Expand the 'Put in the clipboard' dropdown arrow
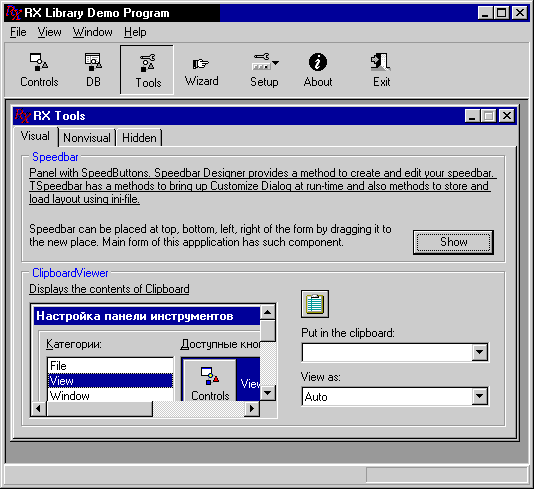 (x=480, y=352)
